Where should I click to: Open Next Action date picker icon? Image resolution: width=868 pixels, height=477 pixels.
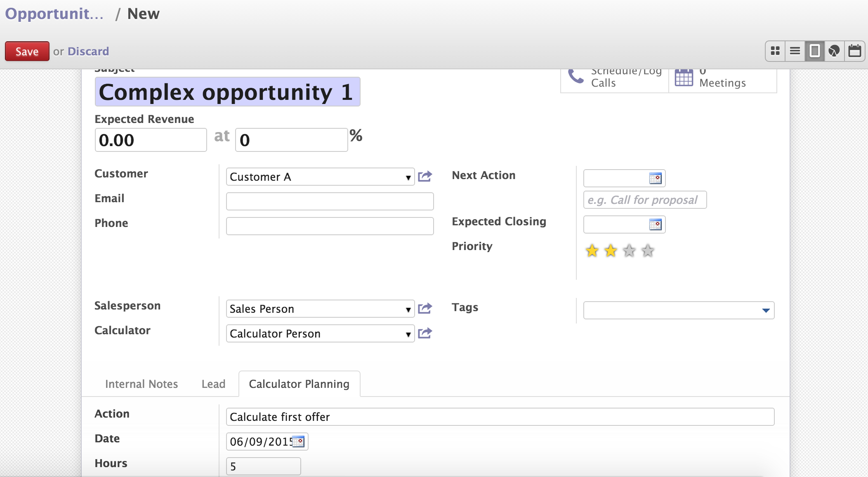tap(655, 178)
